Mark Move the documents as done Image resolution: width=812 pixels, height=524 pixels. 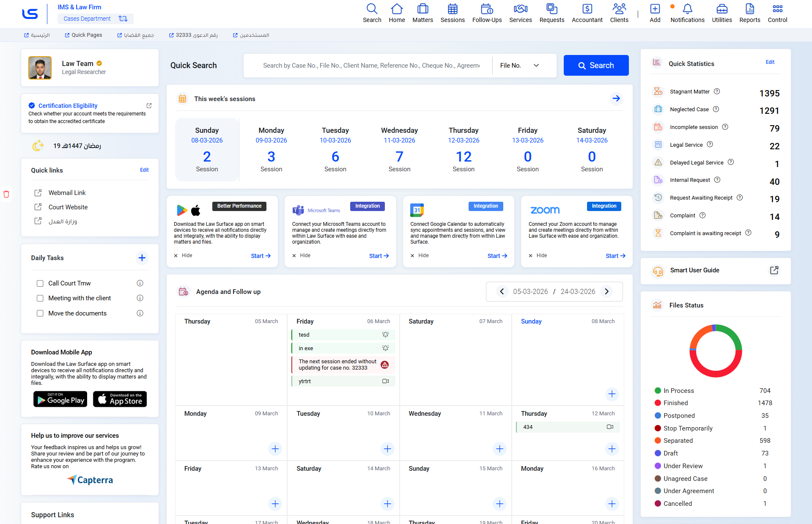40,313
